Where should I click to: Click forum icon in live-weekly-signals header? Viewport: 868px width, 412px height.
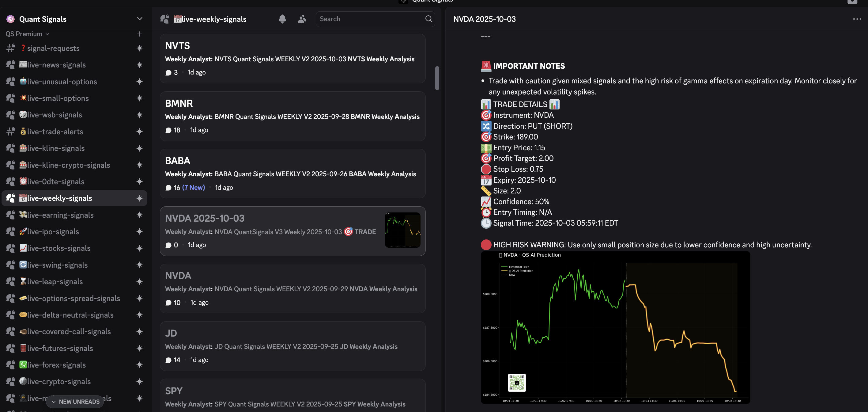click(165, 19)
